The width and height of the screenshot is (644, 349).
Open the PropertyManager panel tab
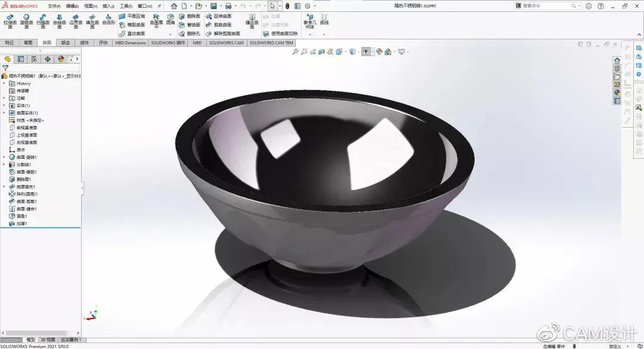coord(20,59)
